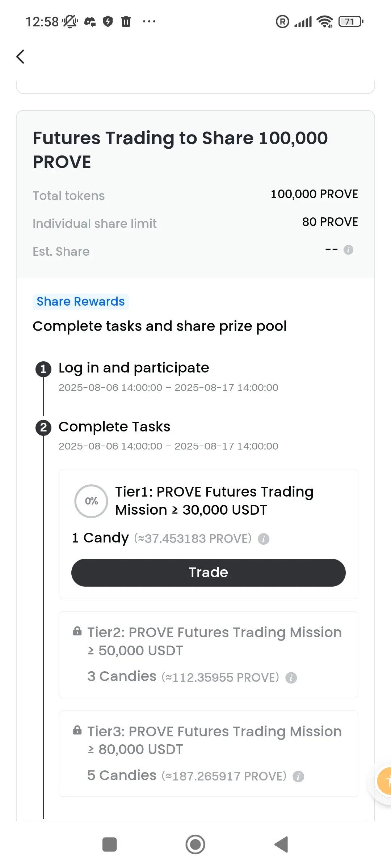Click the Trade button

[x=209, y=573]
